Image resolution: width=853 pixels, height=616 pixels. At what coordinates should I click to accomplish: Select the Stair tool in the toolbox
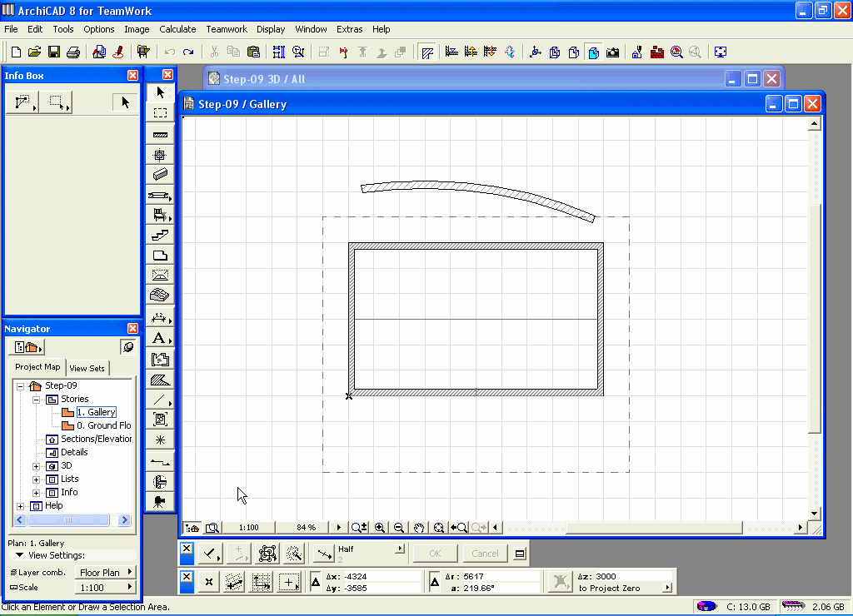pyautogui.click(x=161, y=236)
